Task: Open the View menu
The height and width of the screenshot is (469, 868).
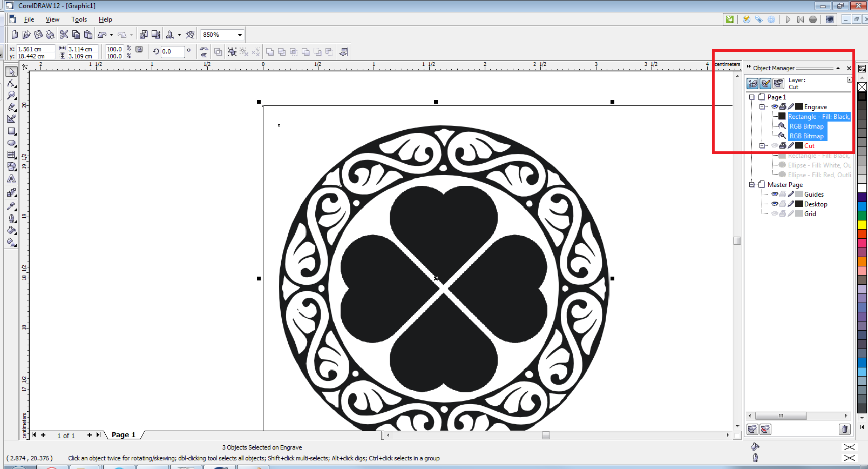Action: click(x=52, y=19)
